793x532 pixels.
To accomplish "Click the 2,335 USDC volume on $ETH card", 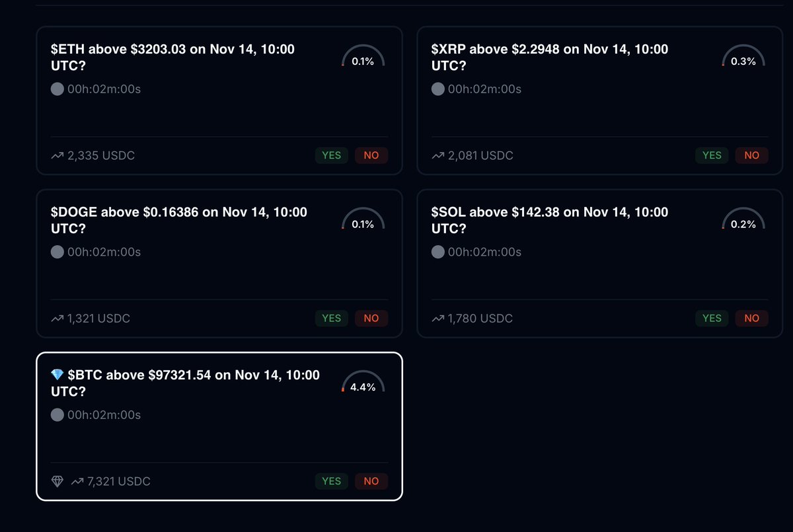I will (101, 155).
